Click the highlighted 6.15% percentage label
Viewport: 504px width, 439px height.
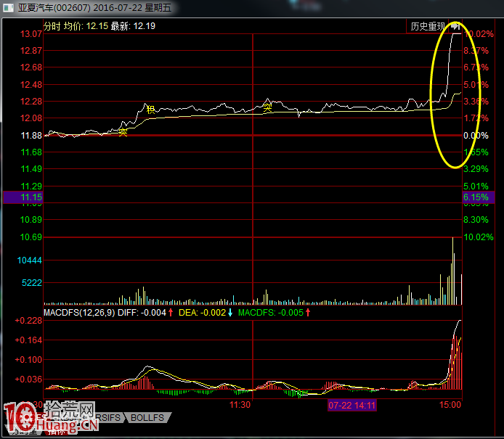[478, 197]
